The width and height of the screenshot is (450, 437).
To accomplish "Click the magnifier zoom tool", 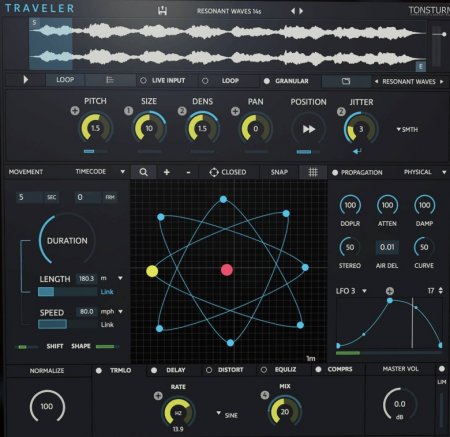I will (144, 172).
